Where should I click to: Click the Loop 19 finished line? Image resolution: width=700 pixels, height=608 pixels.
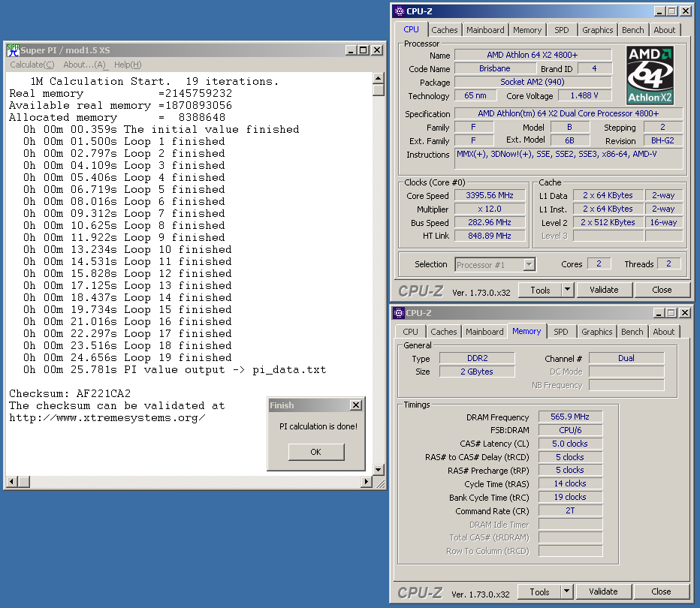(128, 357)
